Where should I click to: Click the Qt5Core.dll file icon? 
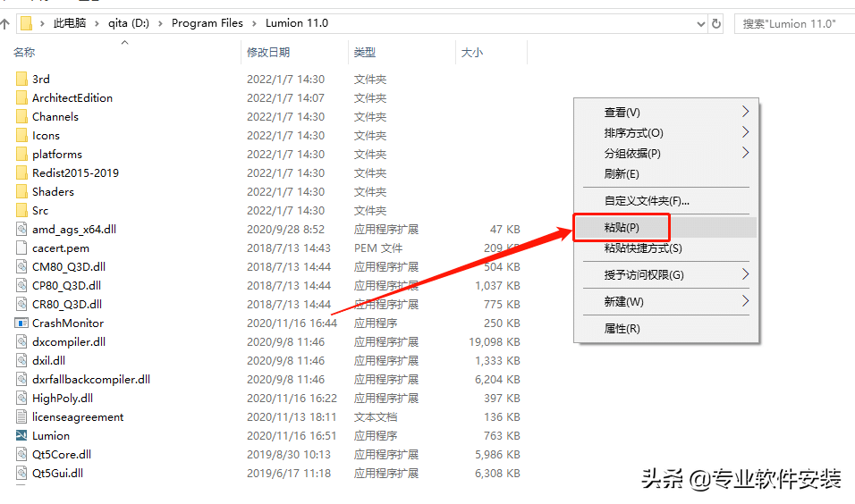[21, 455]
